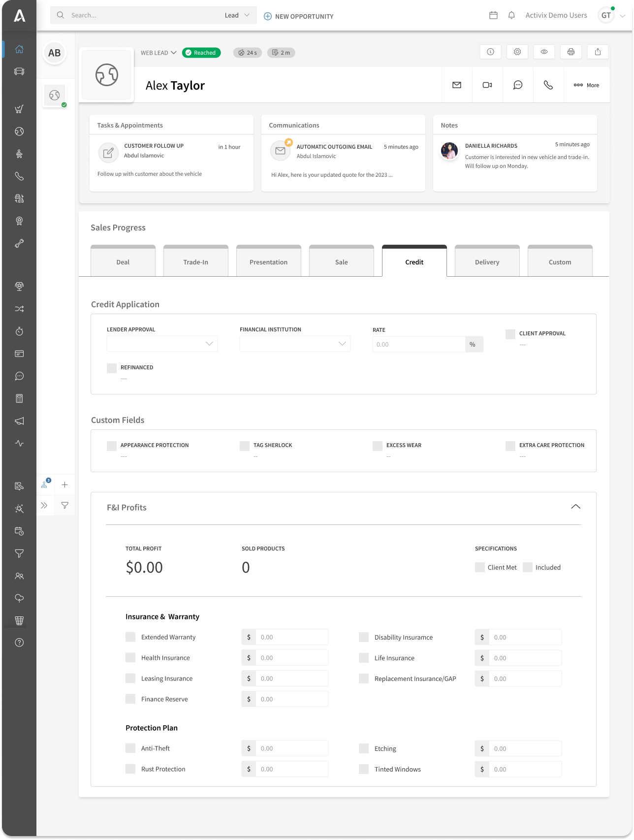The image size is (634, 840).
Task: Start a video call with the camera icon
Action: coord(487,85)
